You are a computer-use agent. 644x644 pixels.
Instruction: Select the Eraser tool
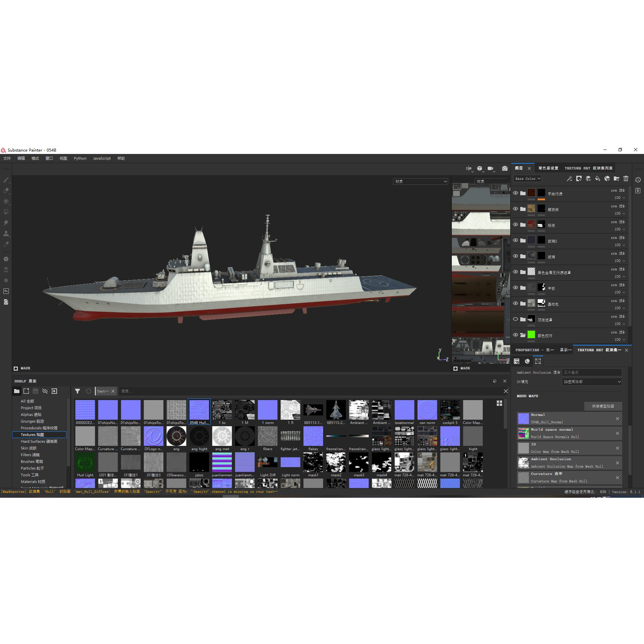(x=6, y=190)
